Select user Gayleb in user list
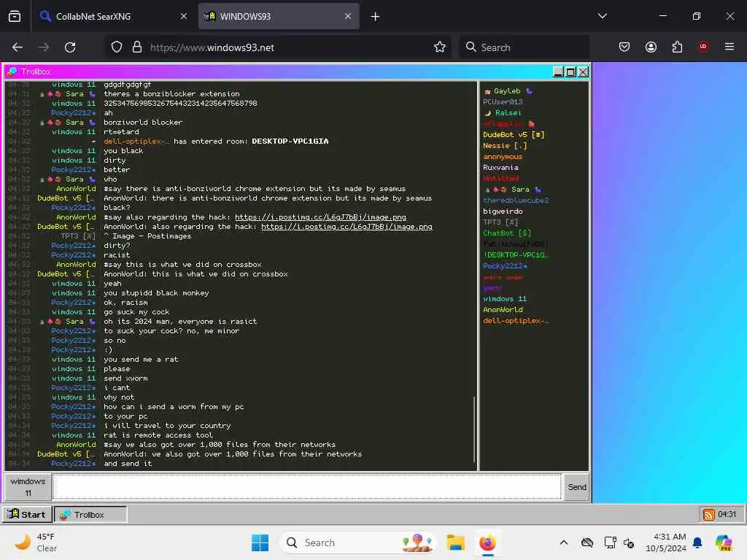Image resolution: width=747 pixels, height=560 pixels. point(507,91)
